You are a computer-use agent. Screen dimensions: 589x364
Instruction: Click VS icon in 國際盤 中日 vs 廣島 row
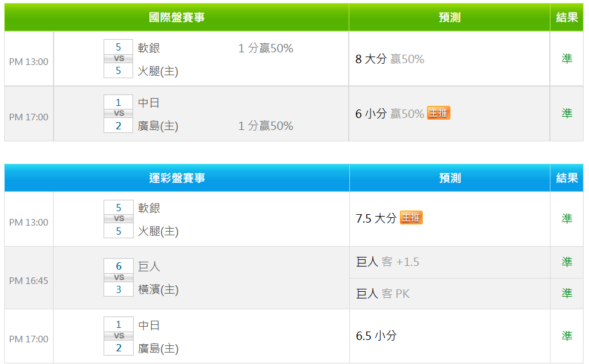[119, 113]
